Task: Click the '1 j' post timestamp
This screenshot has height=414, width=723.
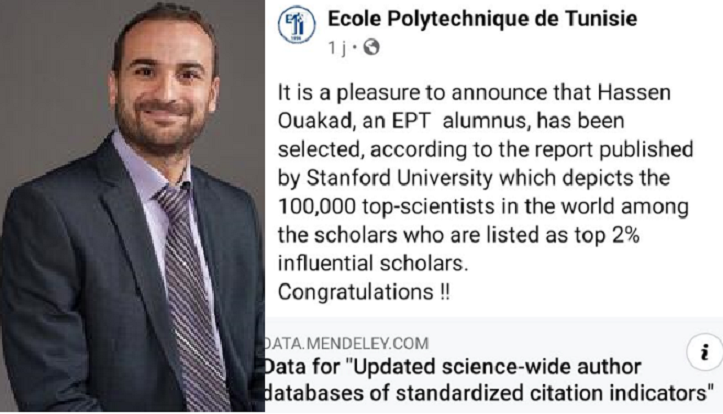Action: (x=337, y=47)
